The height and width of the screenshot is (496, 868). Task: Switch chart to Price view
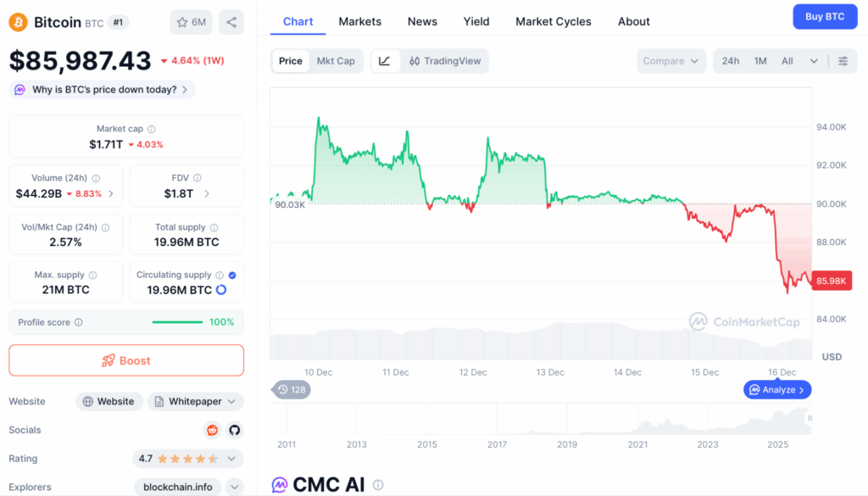[x=290, y=61]
